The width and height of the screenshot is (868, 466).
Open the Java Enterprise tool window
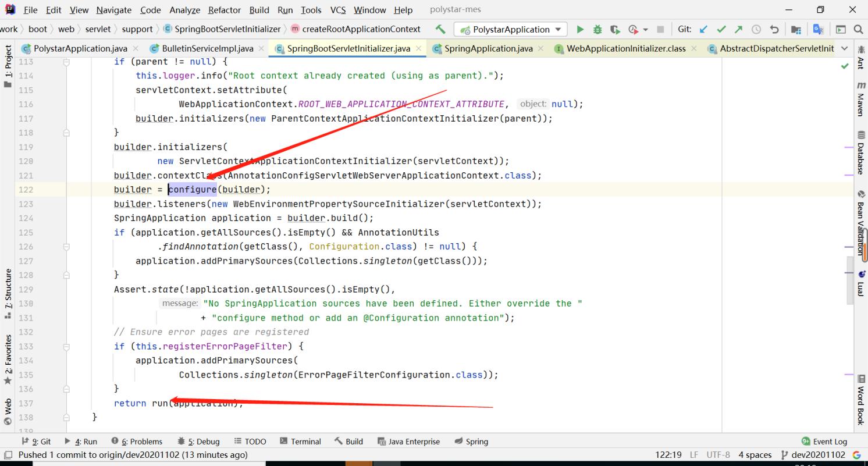pos(408,442)
